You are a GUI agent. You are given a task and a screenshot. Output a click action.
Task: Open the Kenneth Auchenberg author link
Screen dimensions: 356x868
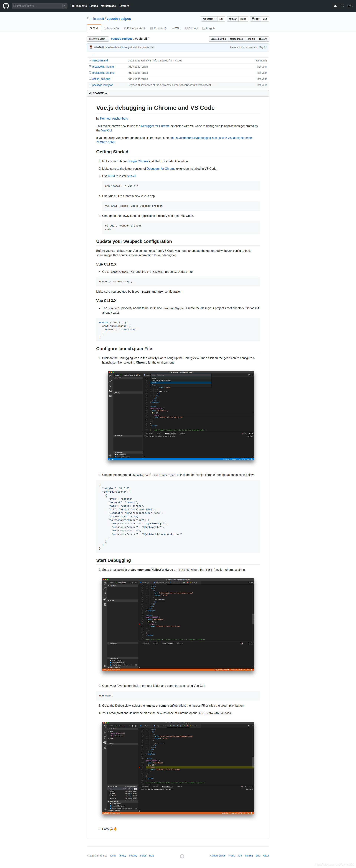pyautogui.click(x=114, y=119)
